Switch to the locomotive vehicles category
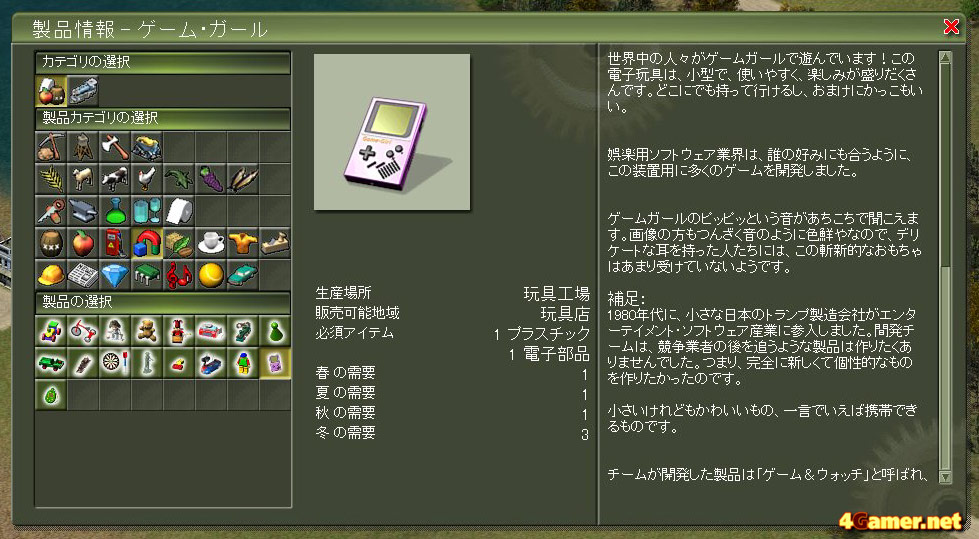The height and width of the screenshot is (539, 979). point(82,91)
